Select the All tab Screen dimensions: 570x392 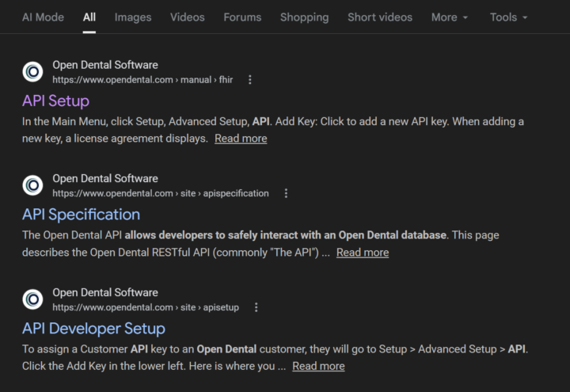[89, 17]
